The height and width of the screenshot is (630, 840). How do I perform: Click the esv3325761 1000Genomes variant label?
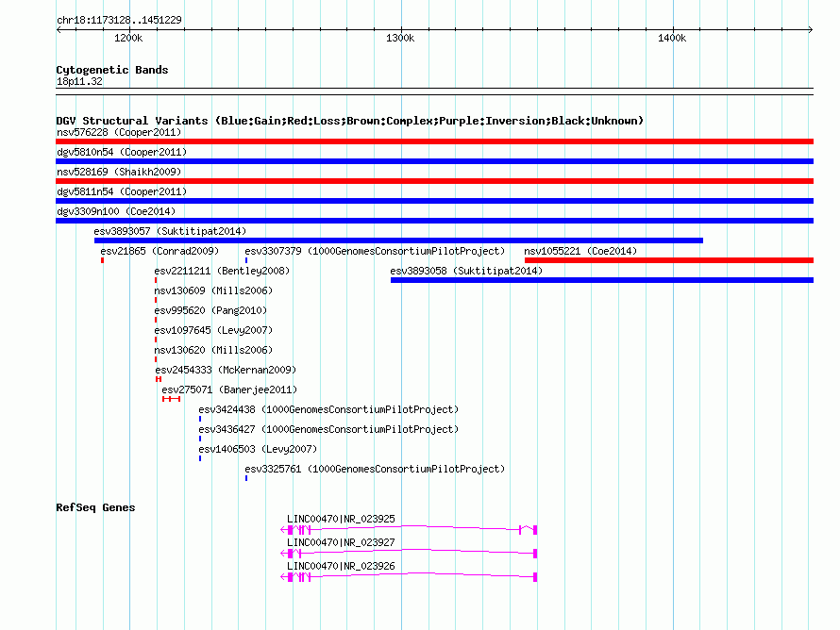tap(375, 469)
